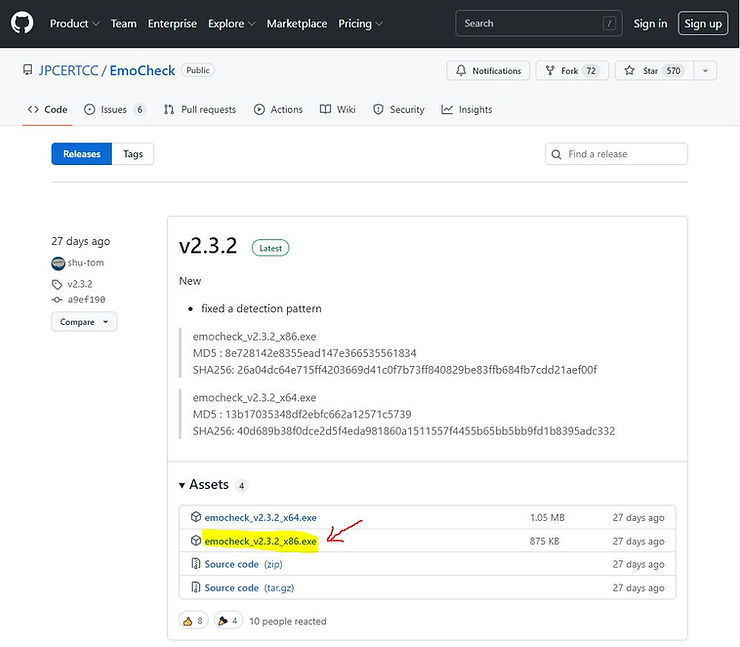This screenshot has height=647, width=740.
Task: Click zip file icon beside Source code (zip)
Action: click(x=195, y=563)
